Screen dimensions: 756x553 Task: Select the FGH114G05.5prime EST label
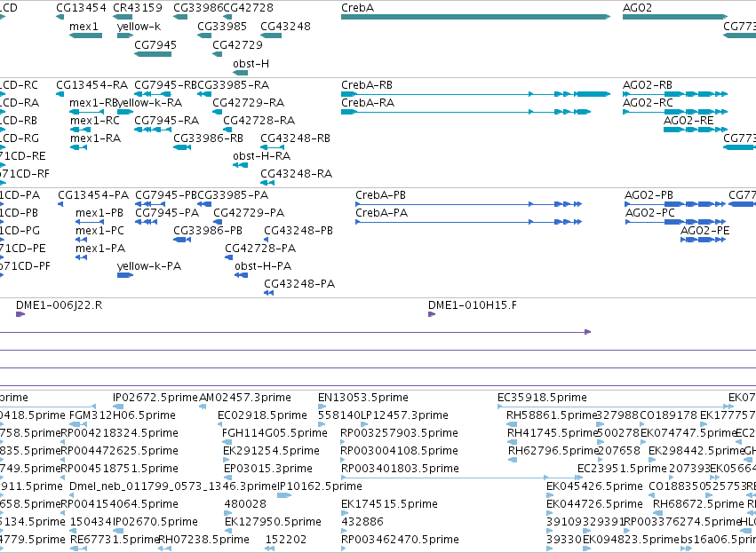275,433
